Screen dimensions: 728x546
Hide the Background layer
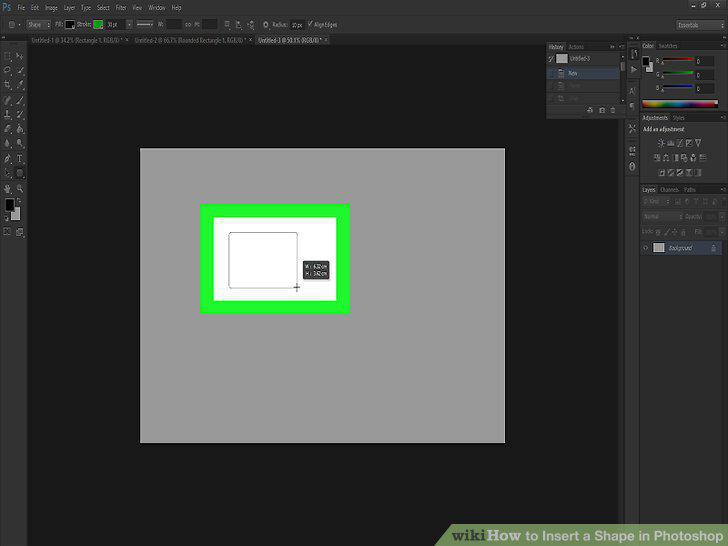click(x=645, y=248)
